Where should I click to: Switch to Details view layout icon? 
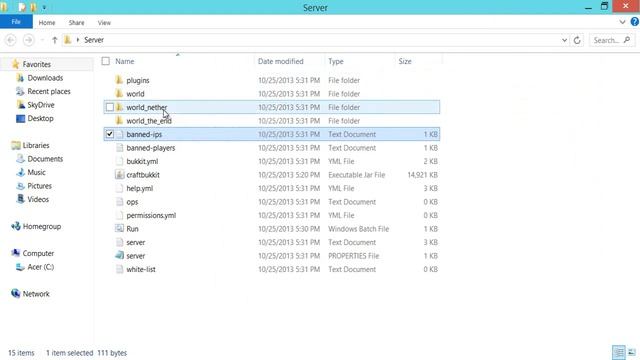618,352
